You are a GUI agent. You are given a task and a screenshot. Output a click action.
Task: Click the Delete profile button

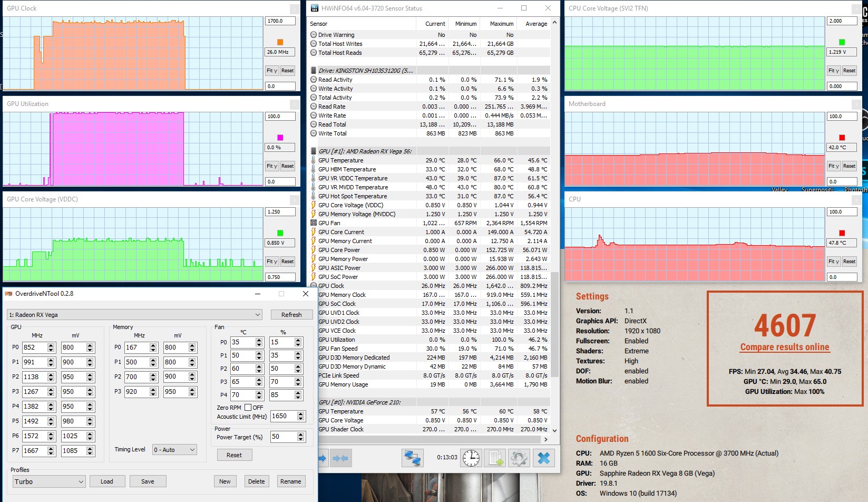pos(257,481)
